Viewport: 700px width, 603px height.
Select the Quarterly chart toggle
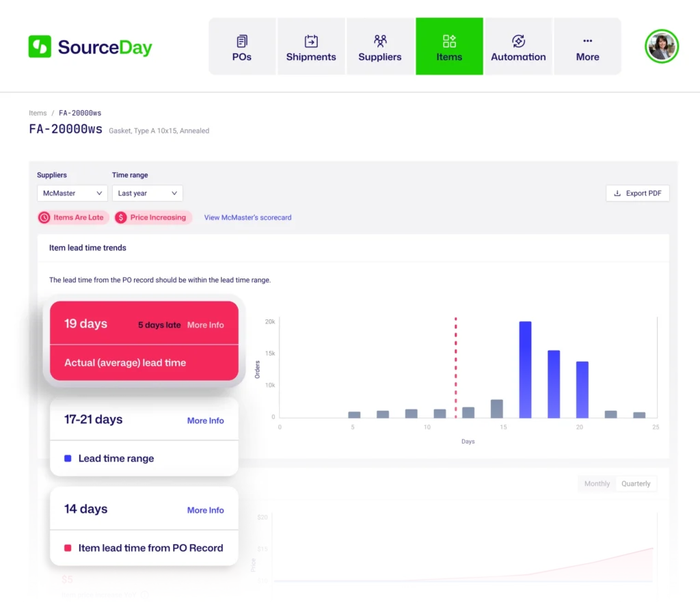[x=636, y=483]
